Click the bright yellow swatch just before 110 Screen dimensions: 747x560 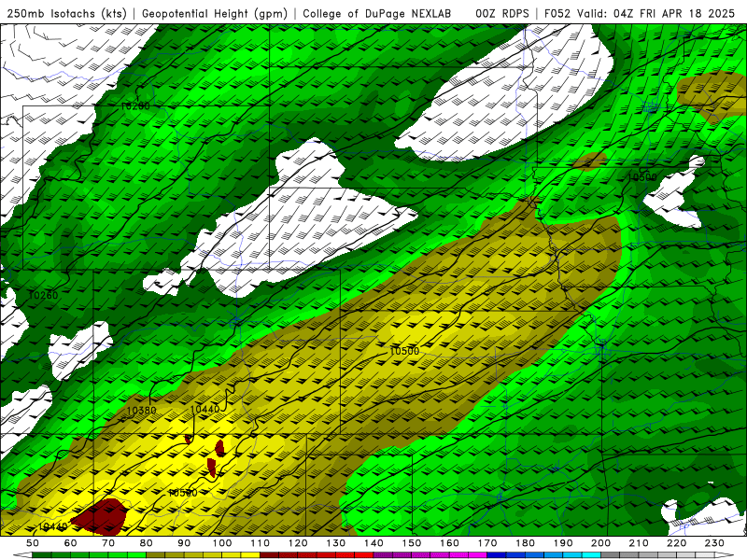click(250, 555)
